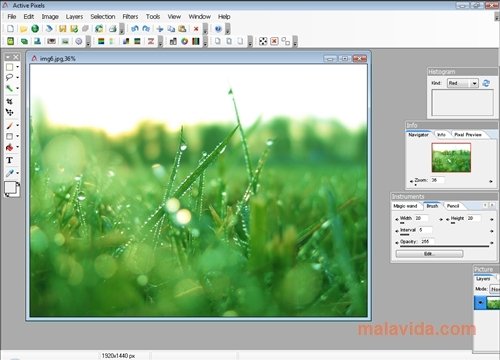
Task: Select the Lasso selection tool
Action: point(9,77)
